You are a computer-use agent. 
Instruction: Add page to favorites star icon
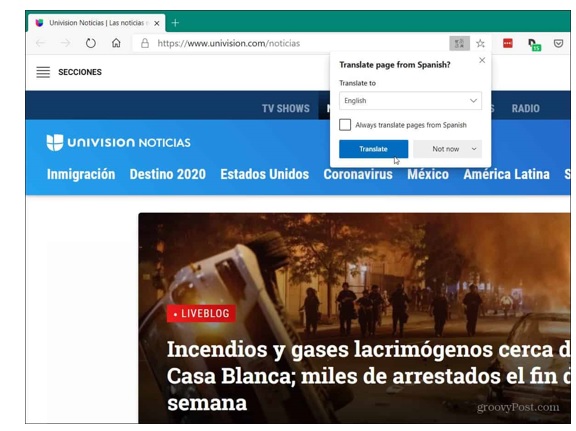480,44
